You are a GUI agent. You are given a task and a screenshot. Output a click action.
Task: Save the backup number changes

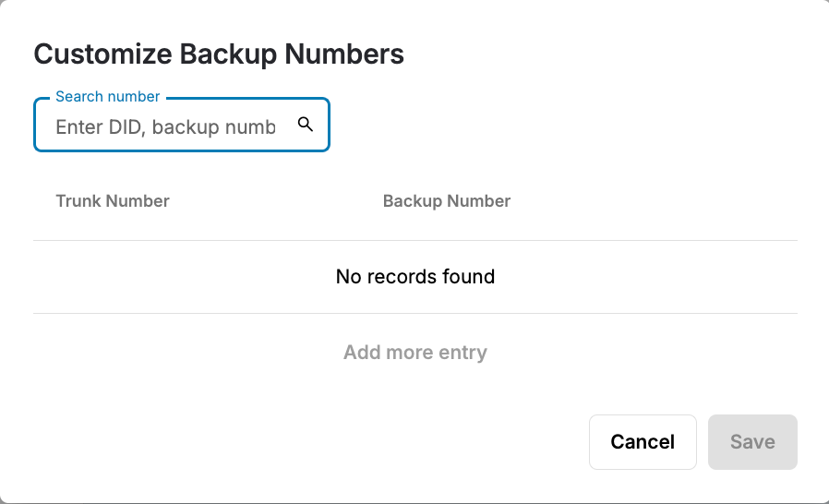click(752, 441)
